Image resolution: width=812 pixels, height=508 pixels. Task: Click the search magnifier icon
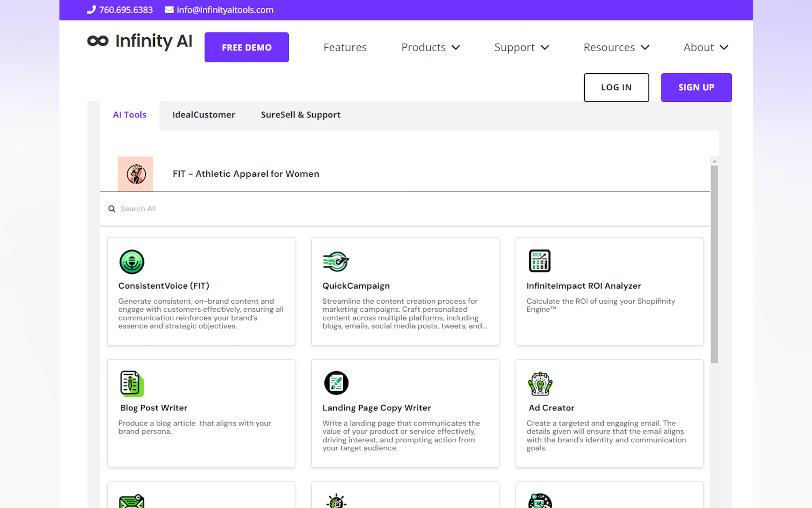[x=112, y=209]
